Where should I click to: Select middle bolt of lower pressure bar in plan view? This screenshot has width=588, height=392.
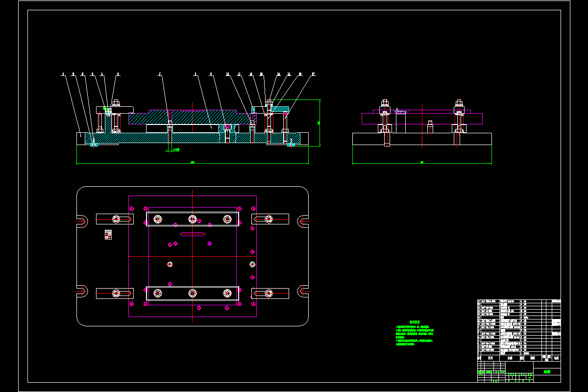(192, 293)
